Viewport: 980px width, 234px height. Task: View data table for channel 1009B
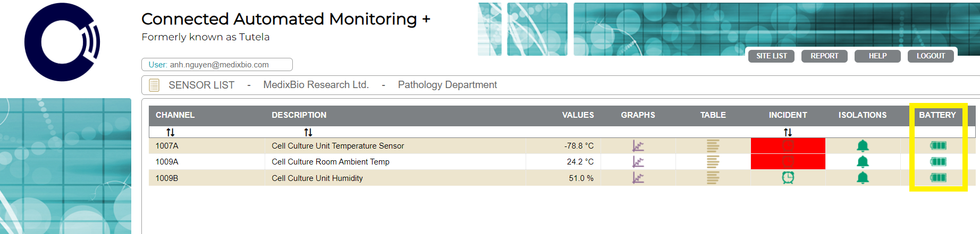pos(713,178)
